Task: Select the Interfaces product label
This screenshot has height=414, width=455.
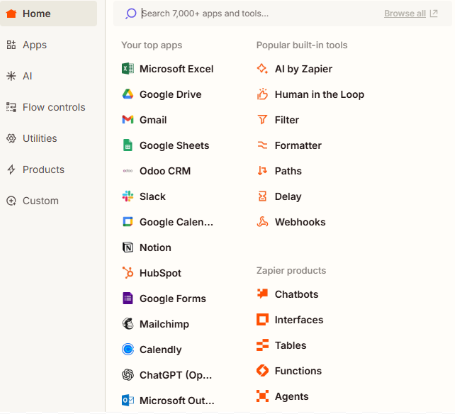Action: click(x=299, y=320)
